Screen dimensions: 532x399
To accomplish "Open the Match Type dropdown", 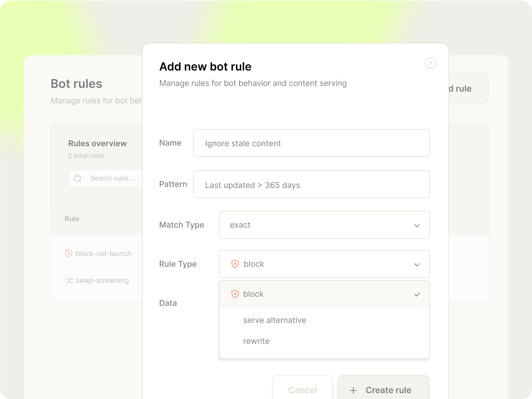I will pyautogui.click(x=324, y=225).
